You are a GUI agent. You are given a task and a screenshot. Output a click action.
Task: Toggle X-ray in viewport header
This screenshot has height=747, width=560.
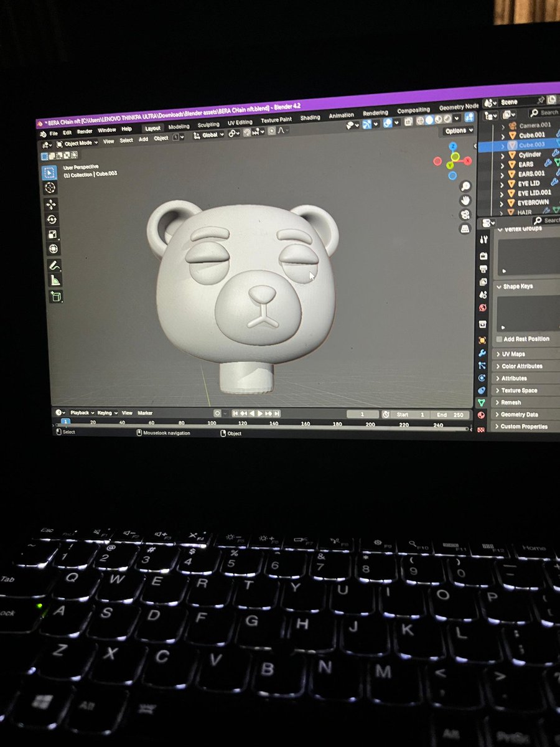point(408,122)
